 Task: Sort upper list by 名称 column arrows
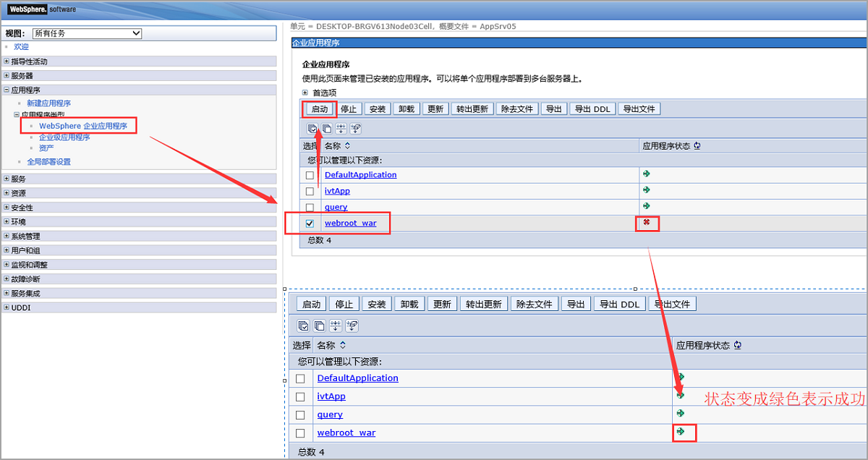click(x=348, y=146)
